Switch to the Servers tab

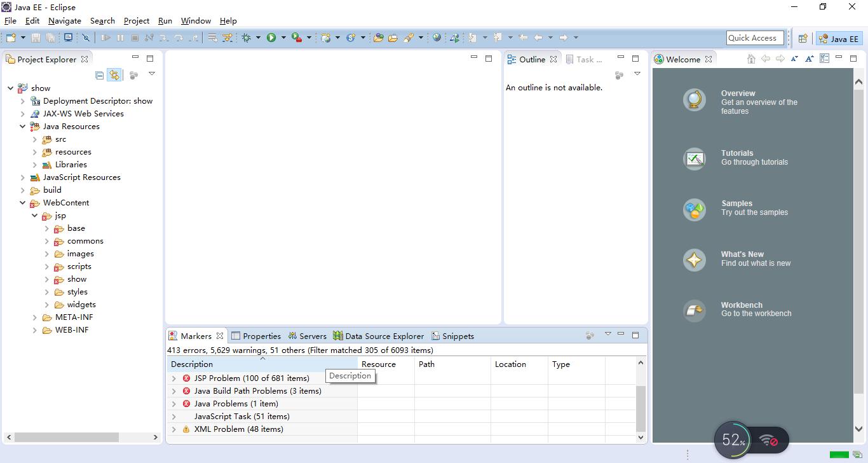(x=307, y=336)
